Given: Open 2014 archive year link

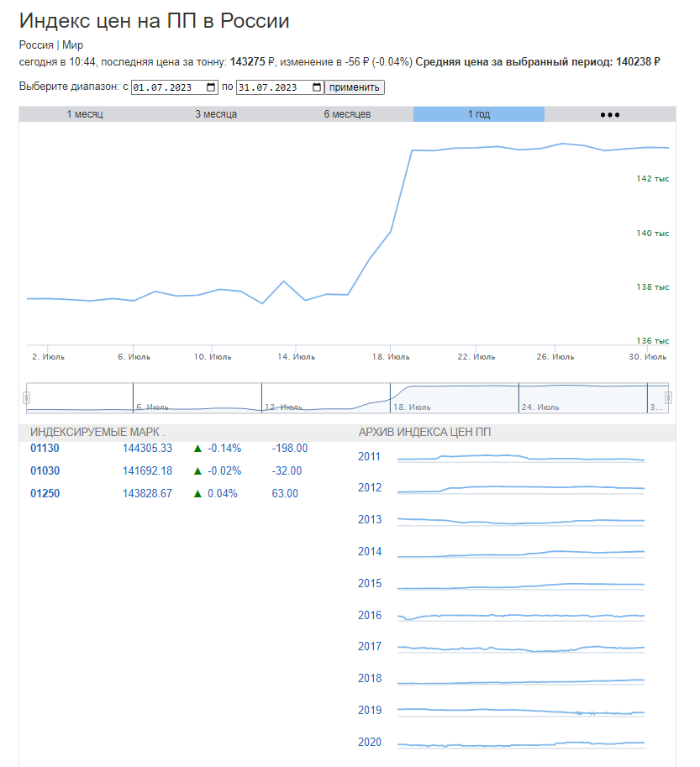Looking at the screenshot, I should pos(369,551).
